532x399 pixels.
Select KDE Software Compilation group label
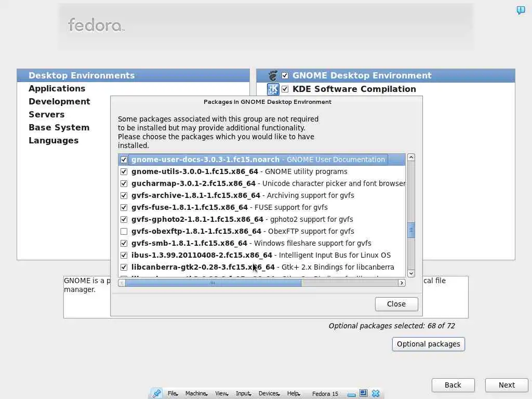click(x=354, y=89)
